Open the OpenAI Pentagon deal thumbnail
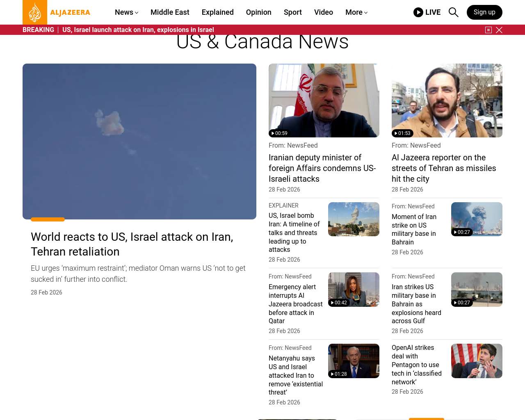This screenshot has width=525, height=420. click(x=477, y=361)
